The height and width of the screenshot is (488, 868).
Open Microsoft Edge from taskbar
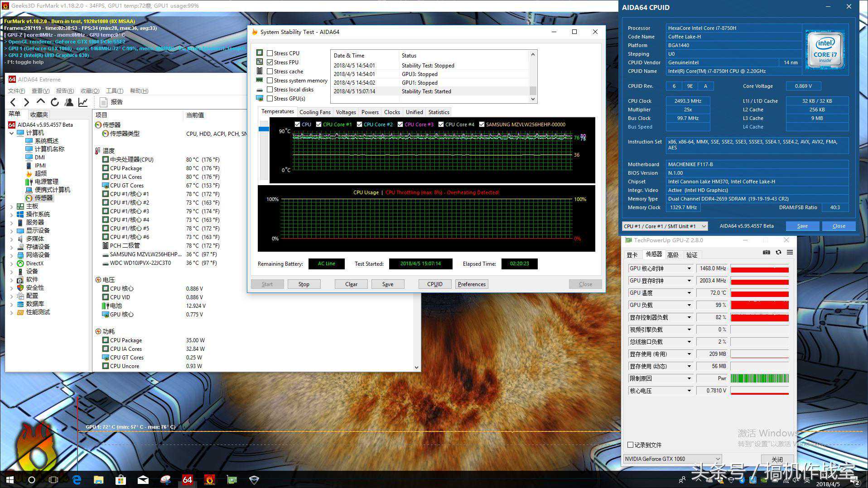pyautogui.click(x=77, y=479)
